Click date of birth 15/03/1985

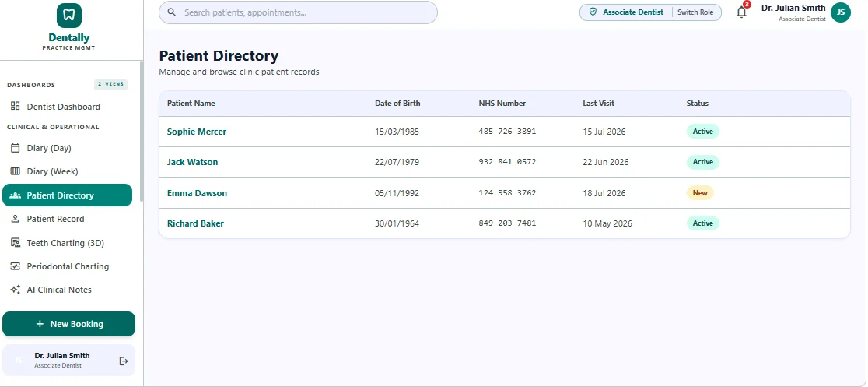point(397,132)
